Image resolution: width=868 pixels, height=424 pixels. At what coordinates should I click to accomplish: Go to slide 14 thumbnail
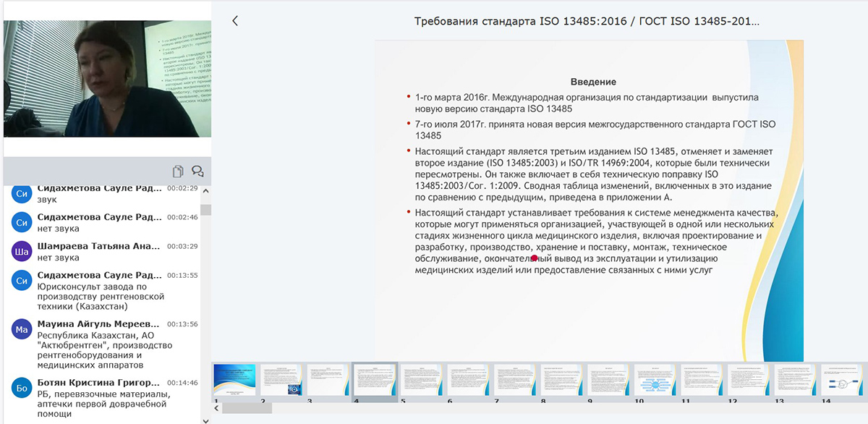[x=842, y=380]
